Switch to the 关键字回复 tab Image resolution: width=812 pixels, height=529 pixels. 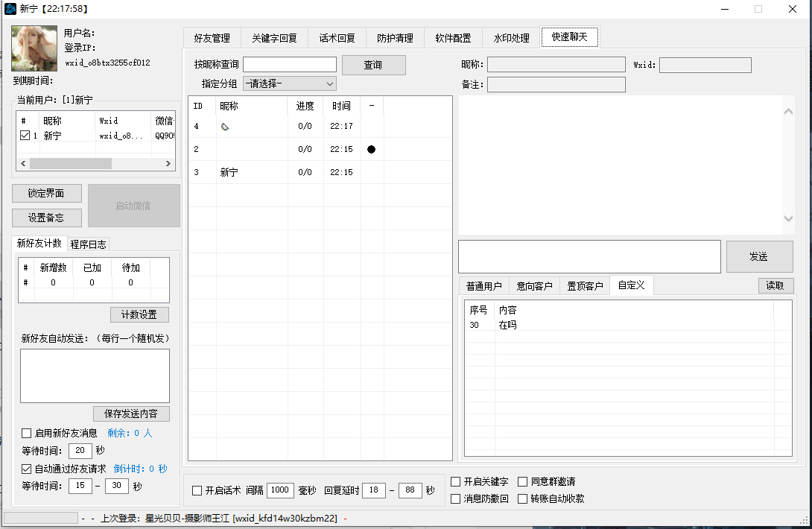coord(274,38)
